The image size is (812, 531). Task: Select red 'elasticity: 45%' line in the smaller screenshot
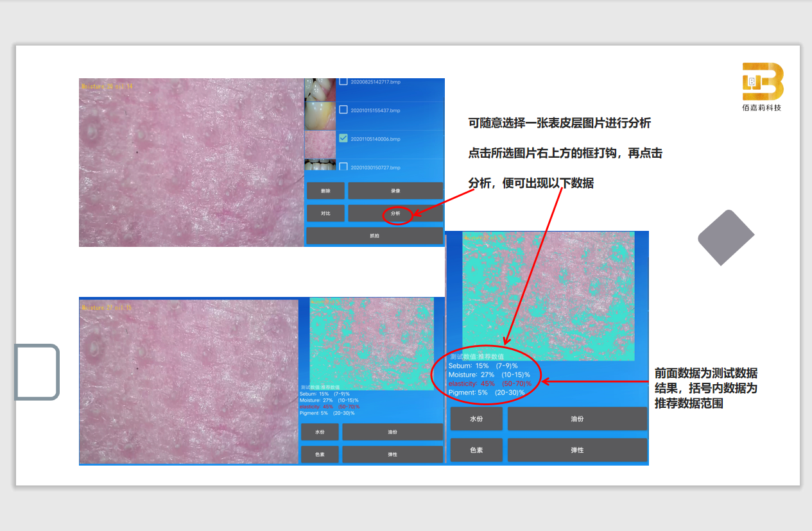[x=329, y=407]
